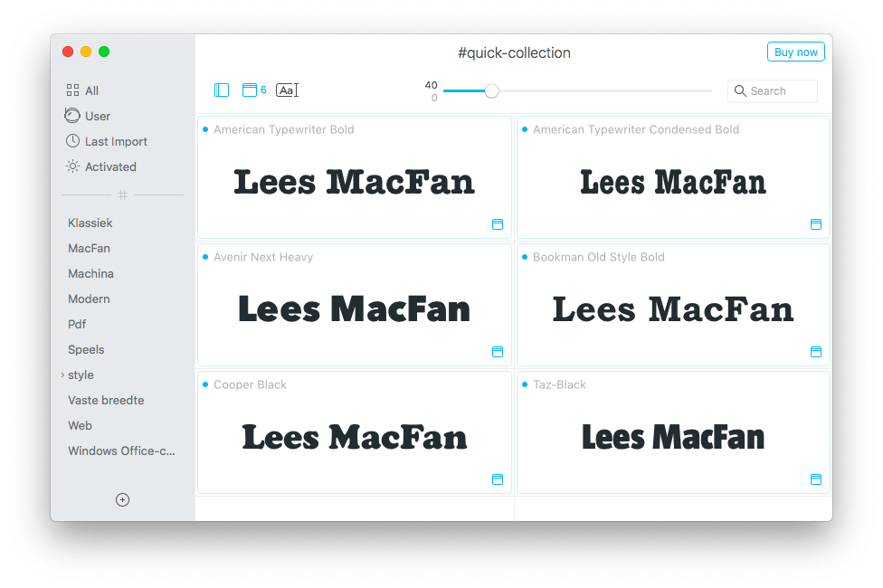Image resolution: width=883 pixels, height=588 pixels.
Task: Click the font size slider handle
Action: click(x=491, y=90)
